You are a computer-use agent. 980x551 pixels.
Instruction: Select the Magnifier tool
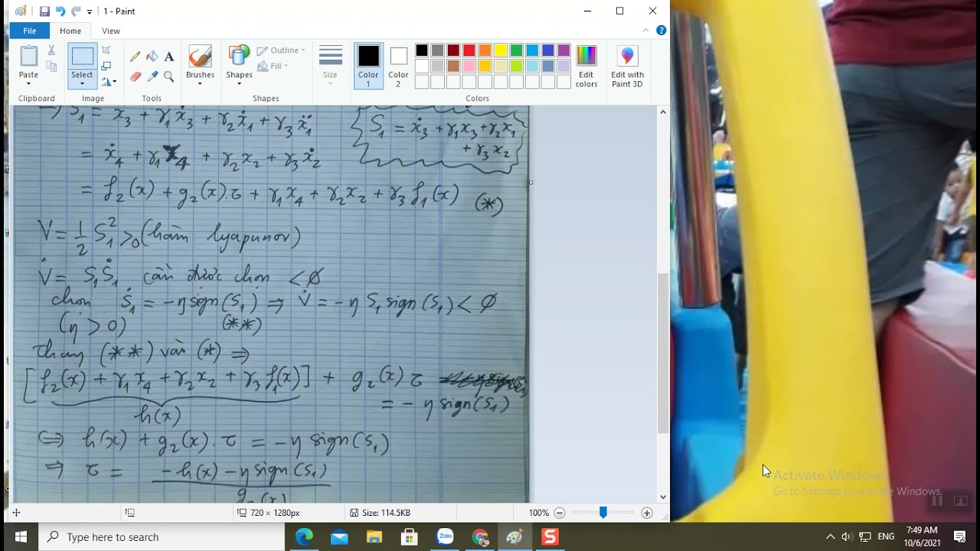(x=169, y=77)
